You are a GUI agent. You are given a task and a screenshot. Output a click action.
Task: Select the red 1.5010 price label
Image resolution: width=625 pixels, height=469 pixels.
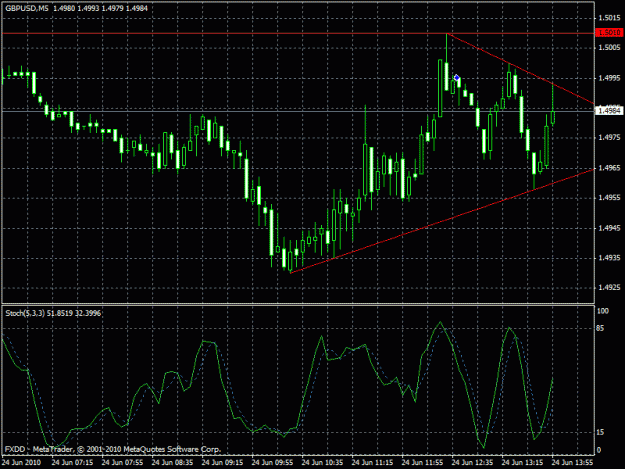pos(609,32)
